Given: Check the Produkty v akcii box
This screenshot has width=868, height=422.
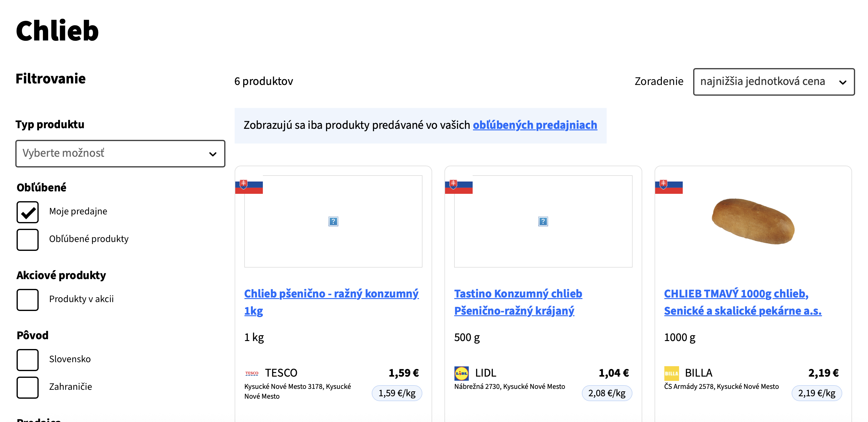Looking at the screenshot, I should click(28, 299).
